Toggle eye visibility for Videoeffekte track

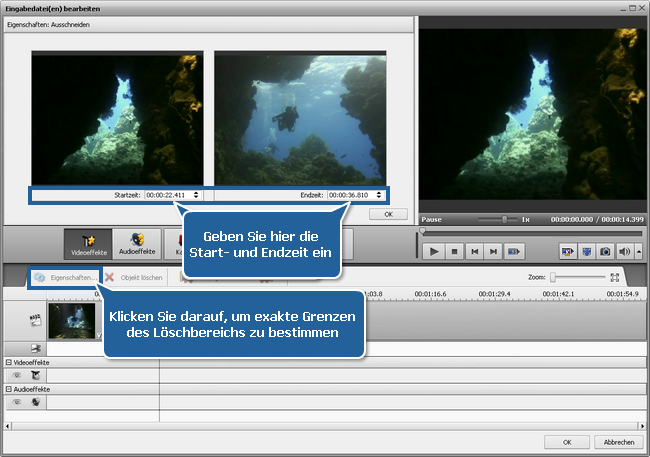(x=16, y=374)
